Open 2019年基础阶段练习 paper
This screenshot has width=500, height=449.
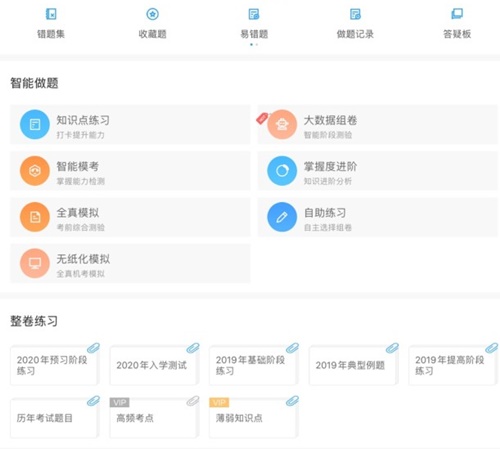click(254, 365)
